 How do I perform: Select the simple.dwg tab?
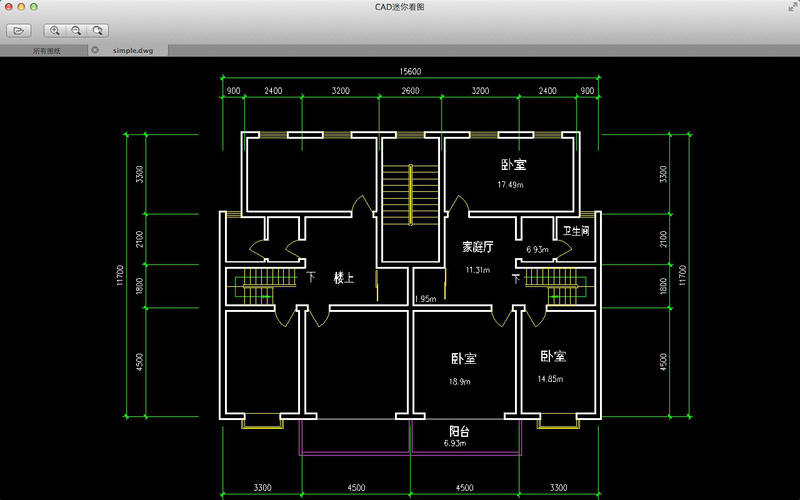(x=132, y=50)
